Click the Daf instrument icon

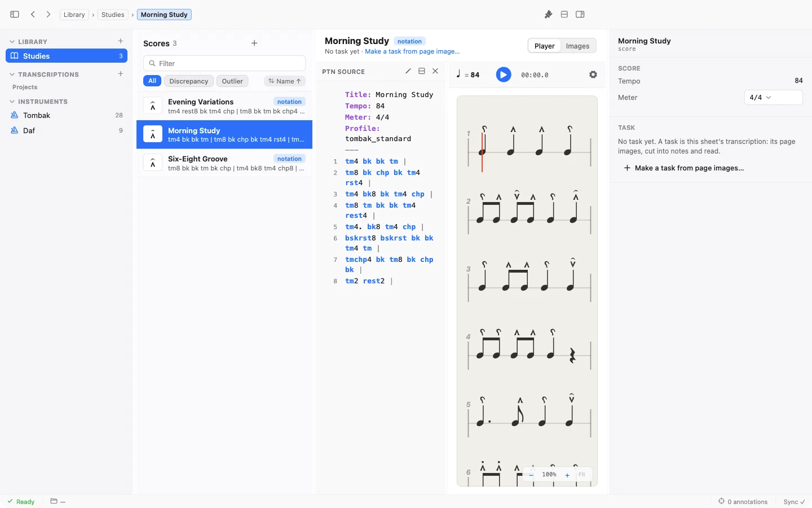coord(15,130)
